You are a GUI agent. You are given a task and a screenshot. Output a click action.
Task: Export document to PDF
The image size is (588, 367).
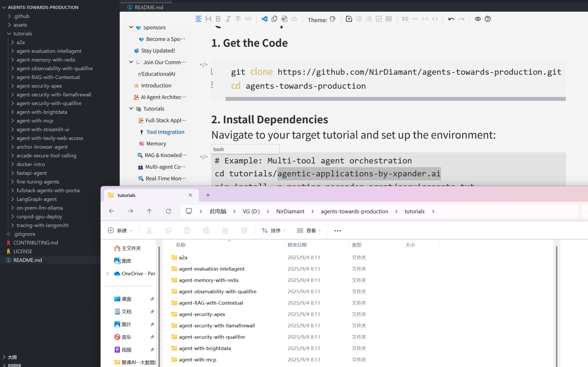tap(284, 19)
